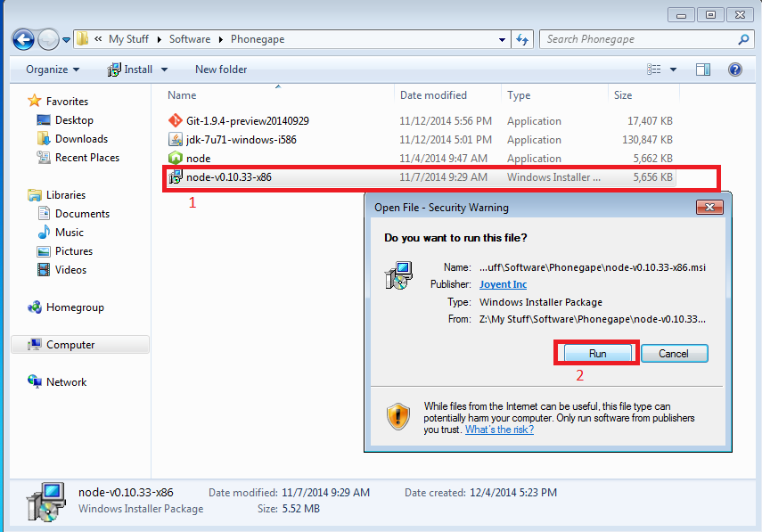
Task: Click Run in the Security Warning dialog
Action: [597, 354]
